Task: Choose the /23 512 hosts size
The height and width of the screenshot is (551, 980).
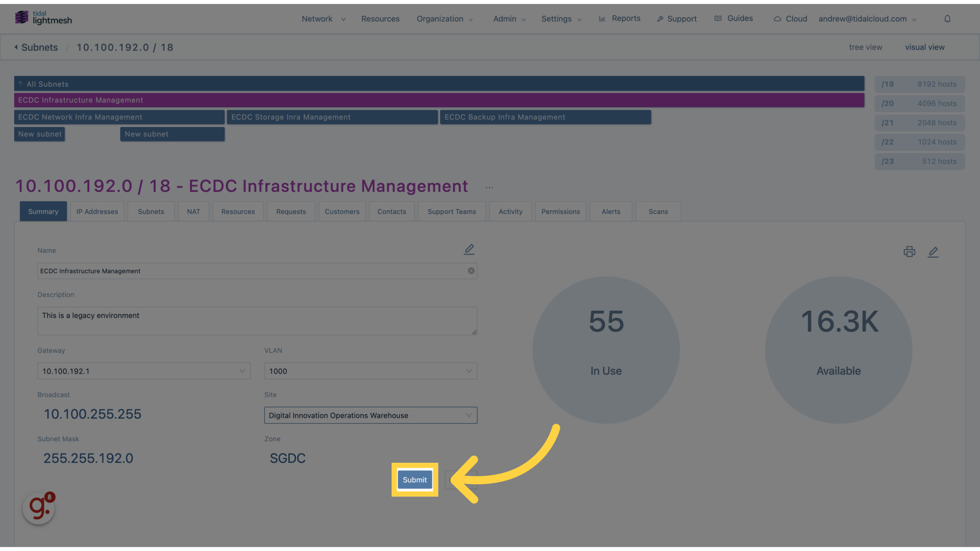Action: (919, 161)
